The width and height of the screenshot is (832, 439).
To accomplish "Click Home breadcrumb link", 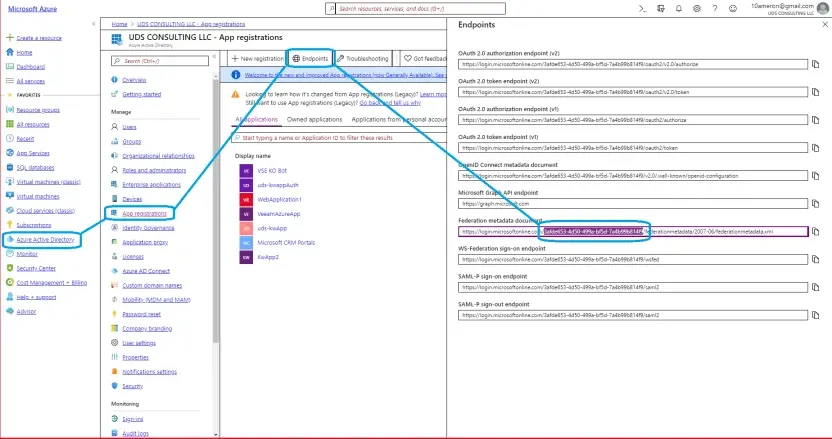I will coord(119,24).
